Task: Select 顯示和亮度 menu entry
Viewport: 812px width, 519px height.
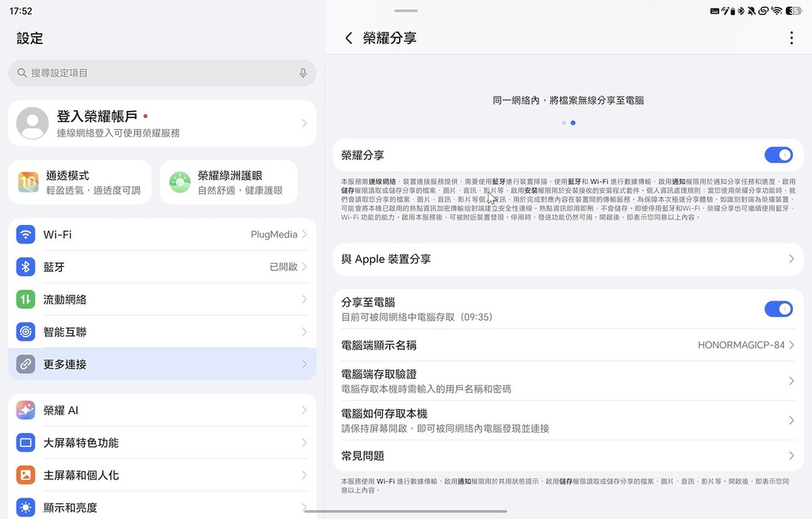Action: pos(162,506)
